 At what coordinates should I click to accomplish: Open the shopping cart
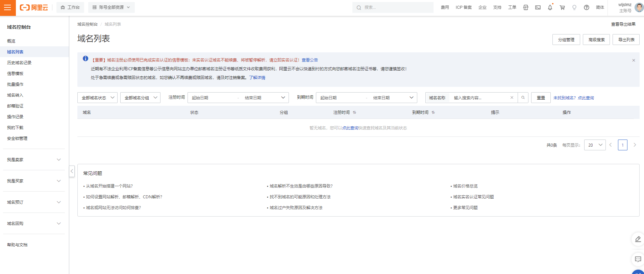(562, 7)
